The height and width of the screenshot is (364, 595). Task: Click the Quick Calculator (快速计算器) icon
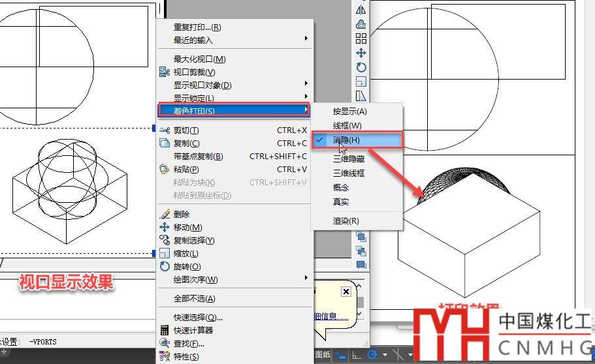[x=165, y=330]
